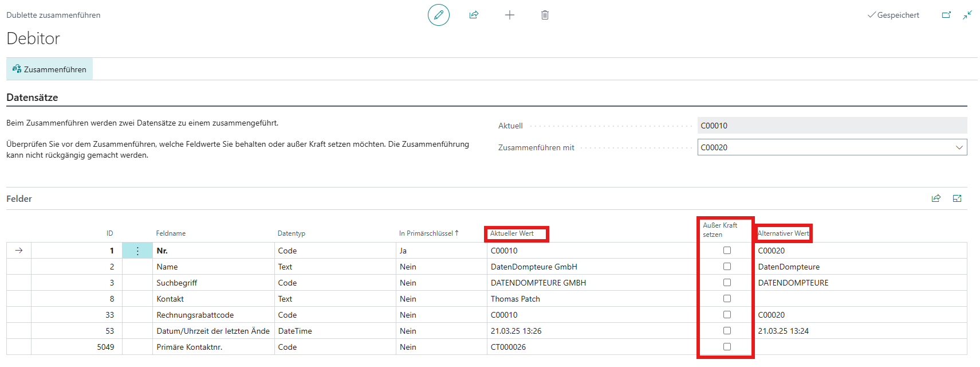Click the pencil edit icon
Image resolution: width=980 pixels, height=367 pixels.
click(438, 15)
